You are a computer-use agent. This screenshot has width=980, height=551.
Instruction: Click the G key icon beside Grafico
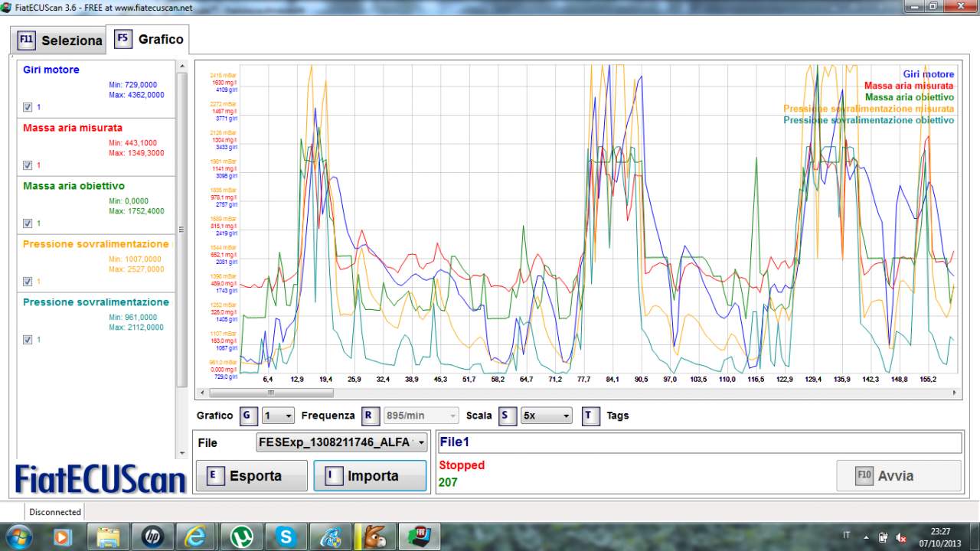coord(248,416)
